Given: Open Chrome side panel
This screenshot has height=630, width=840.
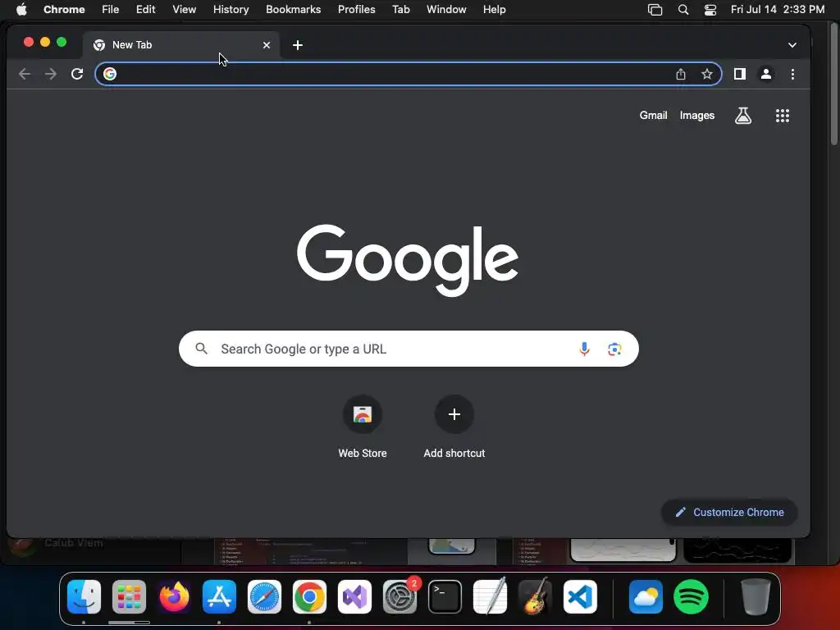Looking at the screenshot, I should [740, 74].
